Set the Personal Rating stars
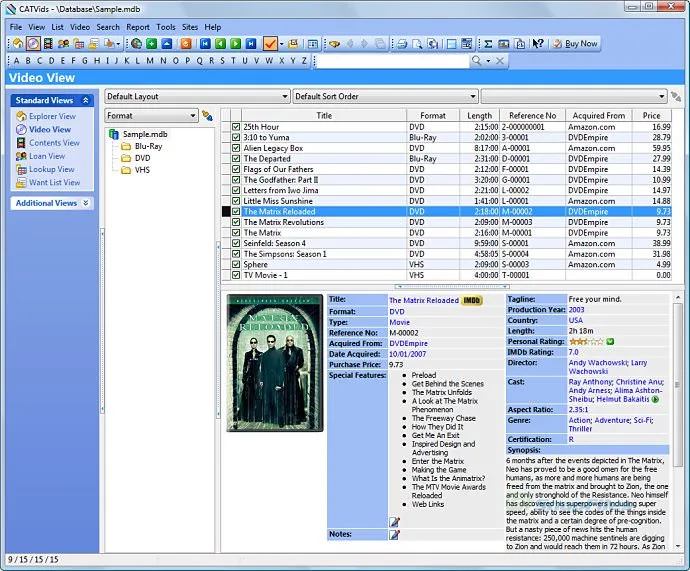The height and width of the screenshot is (571, 690). [x=586, y=341]
